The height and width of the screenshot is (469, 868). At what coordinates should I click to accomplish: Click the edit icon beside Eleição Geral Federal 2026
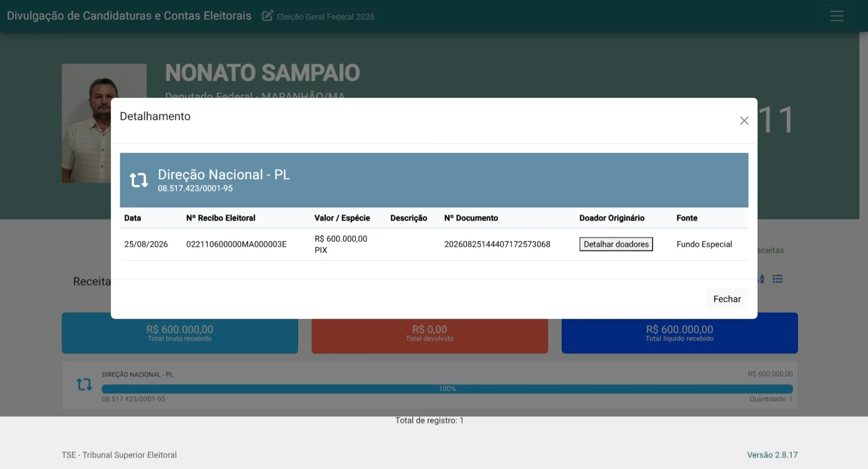click(267, 16)
